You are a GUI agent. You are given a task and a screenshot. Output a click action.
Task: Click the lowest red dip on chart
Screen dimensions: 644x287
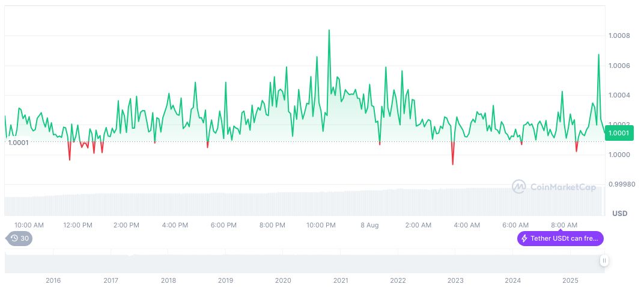click(x=452, y=164)
